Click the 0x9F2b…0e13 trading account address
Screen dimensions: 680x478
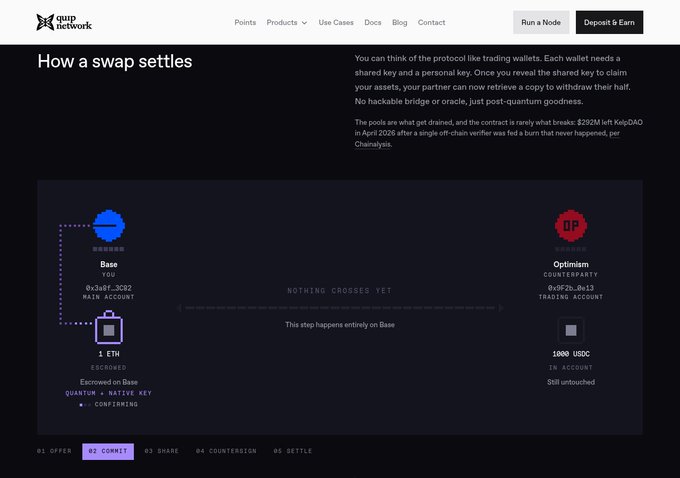[x=571, y=288]
